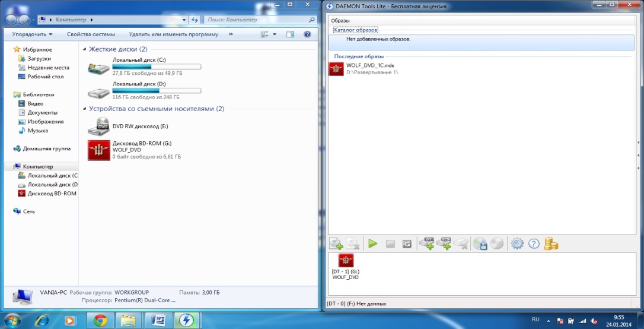Open the Windows Start button
Viewport: 644px width, 329px height.
point(11,319)
